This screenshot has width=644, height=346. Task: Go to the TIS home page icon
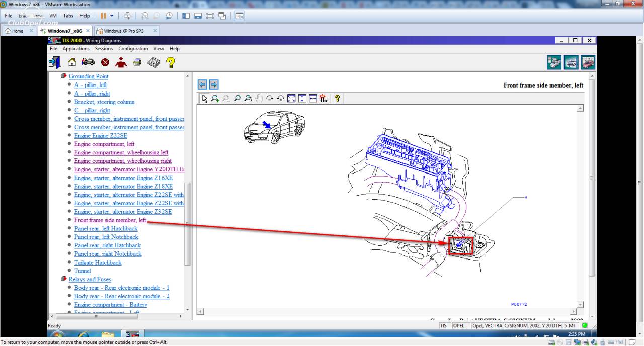(72, 62)
